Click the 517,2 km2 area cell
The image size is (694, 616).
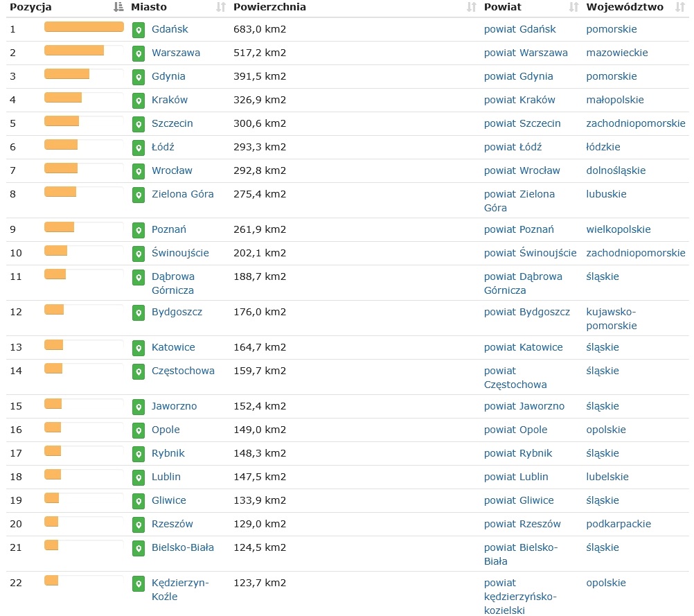(x=260, y=53)
